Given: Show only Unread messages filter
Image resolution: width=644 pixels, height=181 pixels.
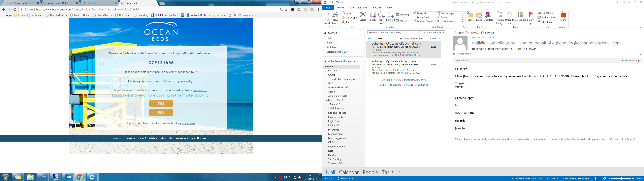Looking at the screenshot, I should pyautogui.click(x=379, y=38).
